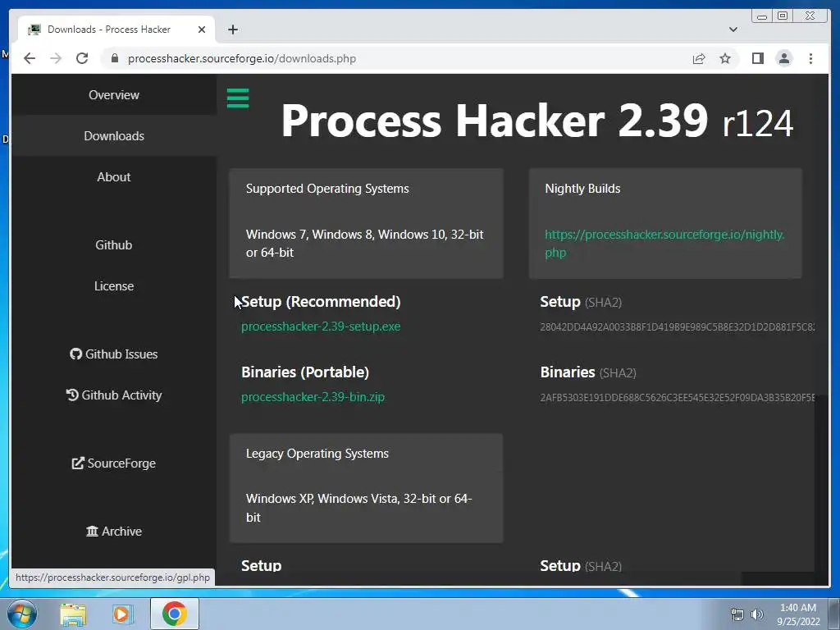840x630 pixels.
Task: Launch Windows Media Player from taskbar
Action: (122, 614)
